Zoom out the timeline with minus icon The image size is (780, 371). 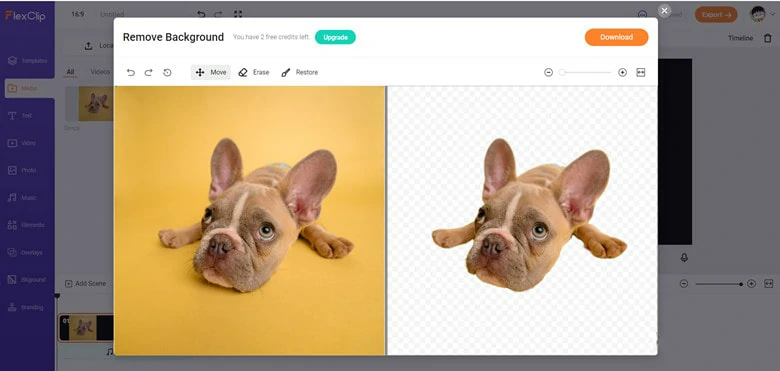pos(684,283)
